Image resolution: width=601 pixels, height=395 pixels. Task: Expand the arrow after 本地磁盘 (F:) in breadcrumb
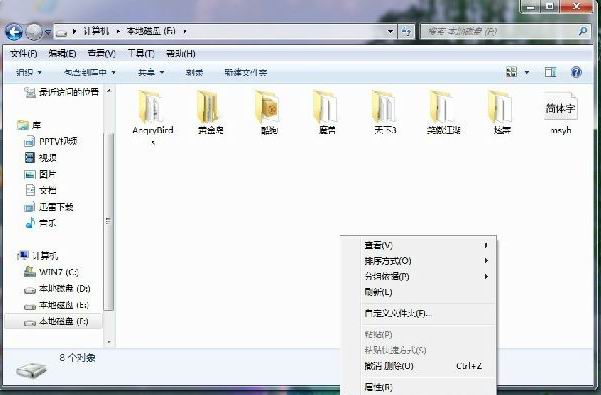pyautogui.click(x=185, y=31)
